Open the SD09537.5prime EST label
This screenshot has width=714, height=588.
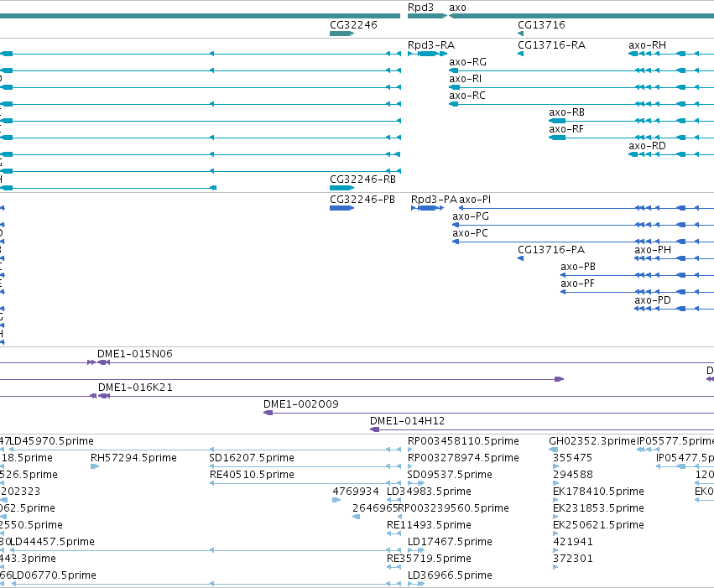coord(450,475)
